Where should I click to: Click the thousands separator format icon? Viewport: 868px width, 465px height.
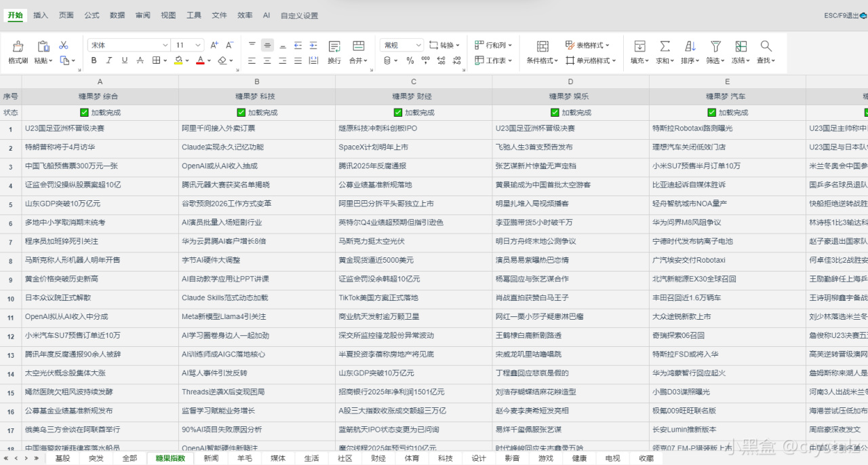tap(426, 60)
